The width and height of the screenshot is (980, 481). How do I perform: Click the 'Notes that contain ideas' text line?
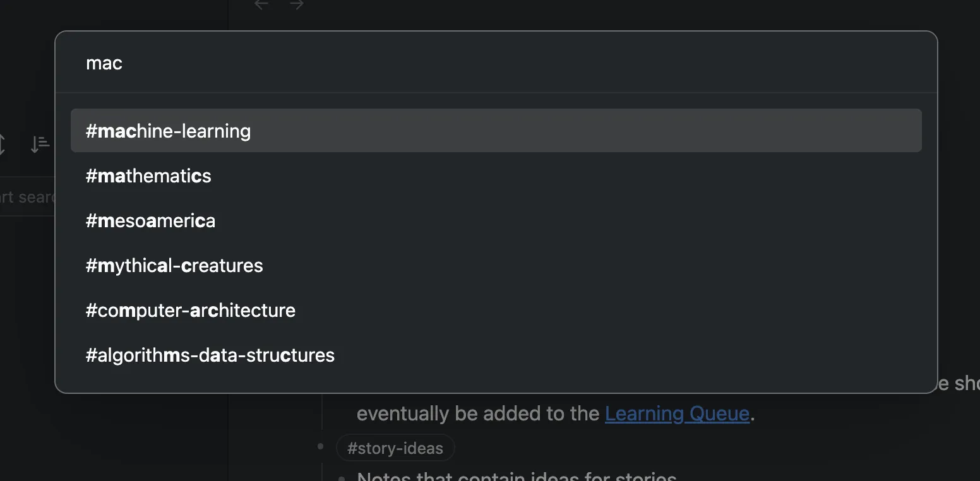[515, 475]
